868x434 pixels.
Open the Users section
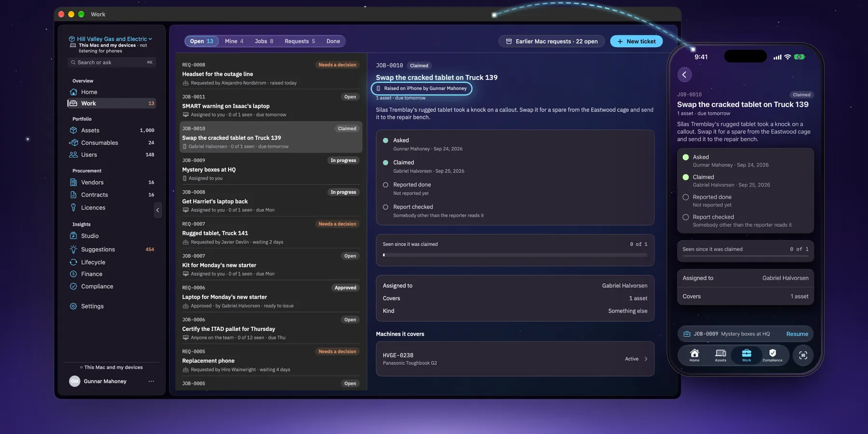pyautogui.click(x=112, y=155)
